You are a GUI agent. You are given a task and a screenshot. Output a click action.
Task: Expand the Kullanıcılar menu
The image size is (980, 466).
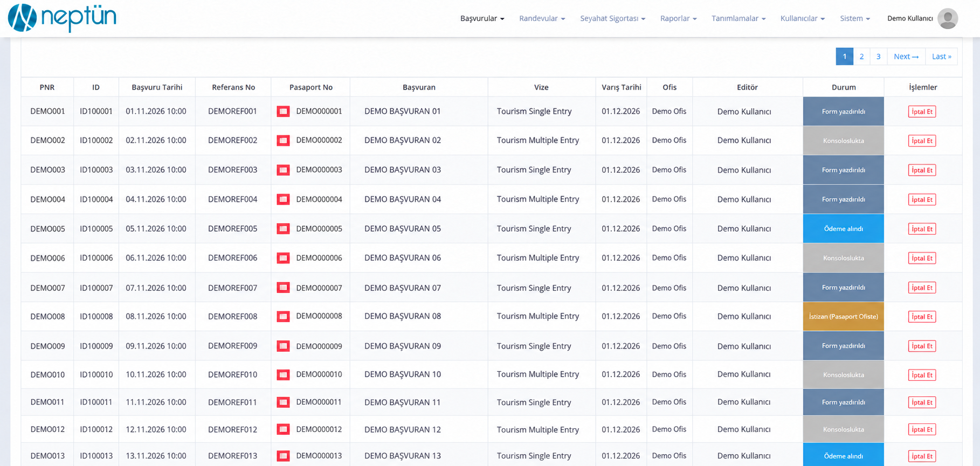coord(803,18)
